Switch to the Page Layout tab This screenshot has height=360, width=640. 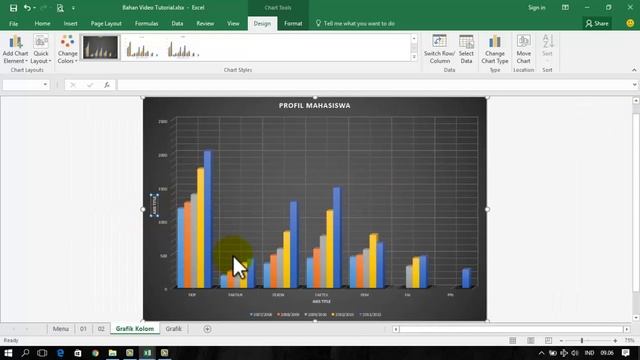106,24
